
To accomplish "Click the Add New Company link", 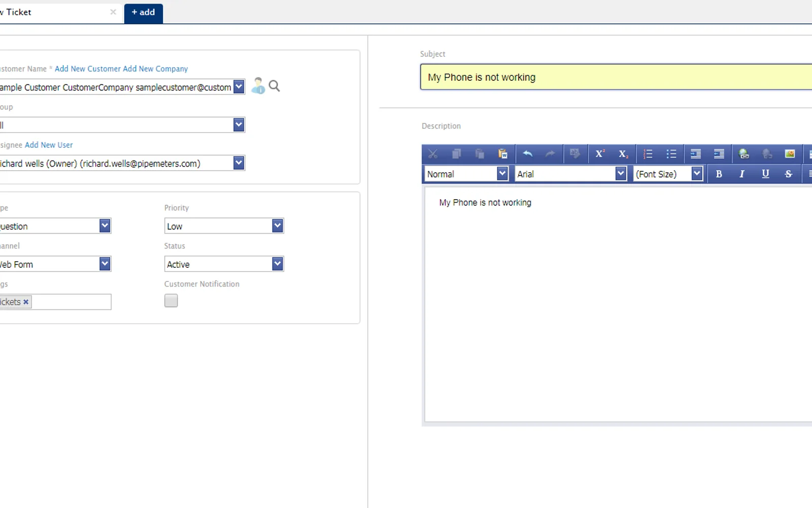I will tap(155, 69).
